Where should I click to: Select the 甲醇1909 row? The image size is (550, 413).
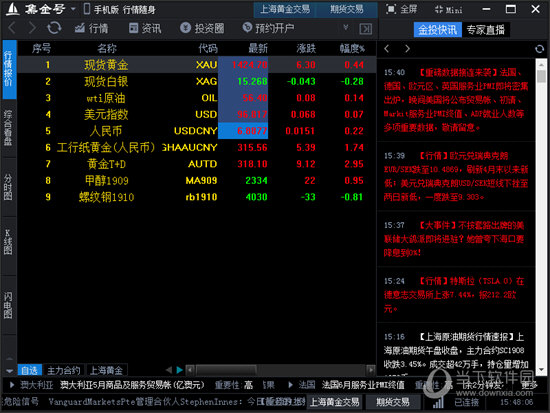pos(196,180)
